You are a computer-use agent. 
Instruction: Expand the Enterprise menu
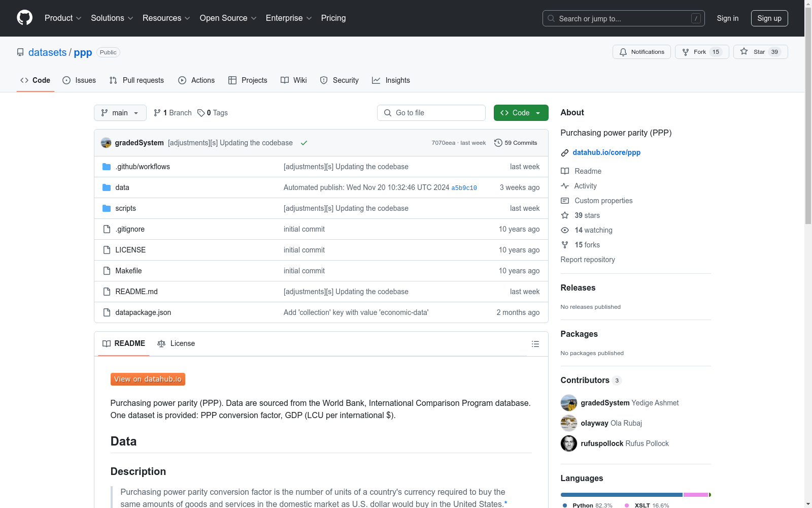289,18
